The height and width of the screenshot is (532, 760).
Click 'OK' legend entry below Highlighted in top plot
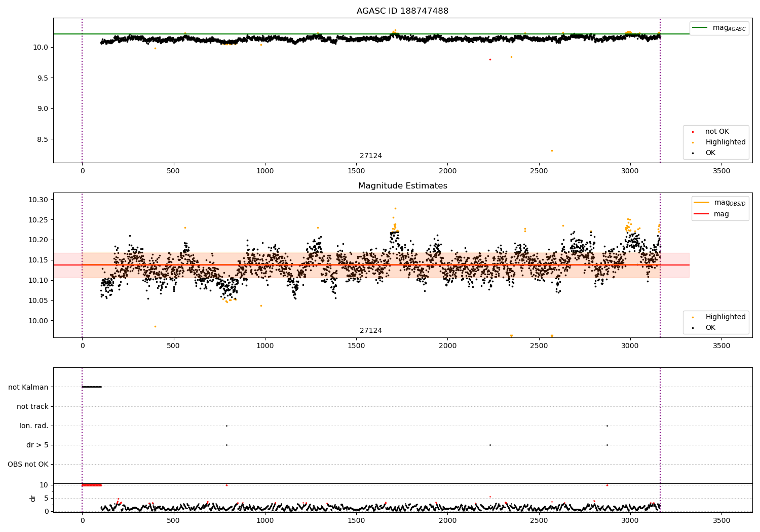click(x=710, y=153)
